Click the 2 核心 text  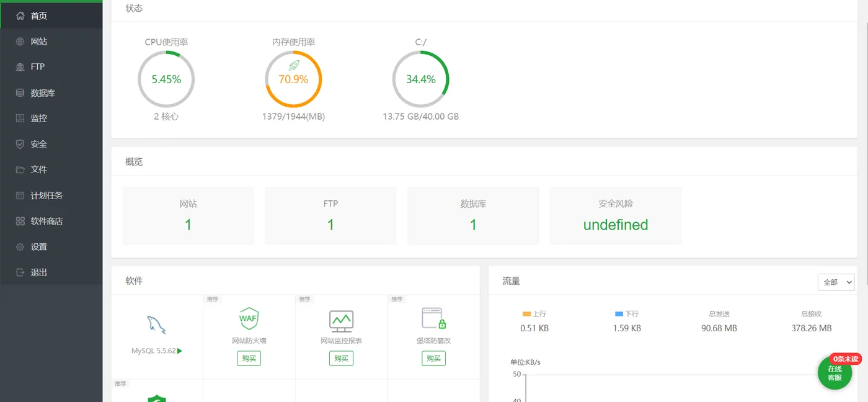166,117
